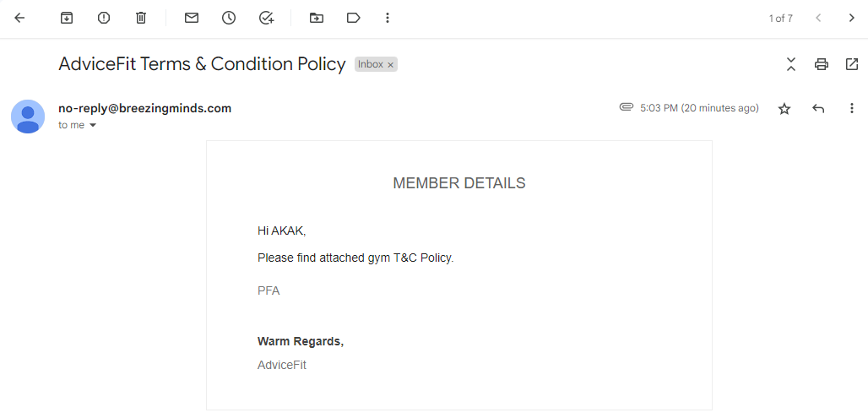Snooze this conversation
Image resolution: width=868 pixels, height=418 pixels.
pyautogui.click(x=229, y=18)
